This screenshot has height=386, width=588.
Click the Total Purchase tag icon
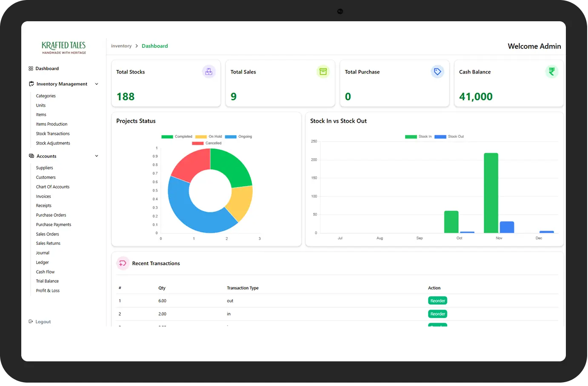click(437, 72)
